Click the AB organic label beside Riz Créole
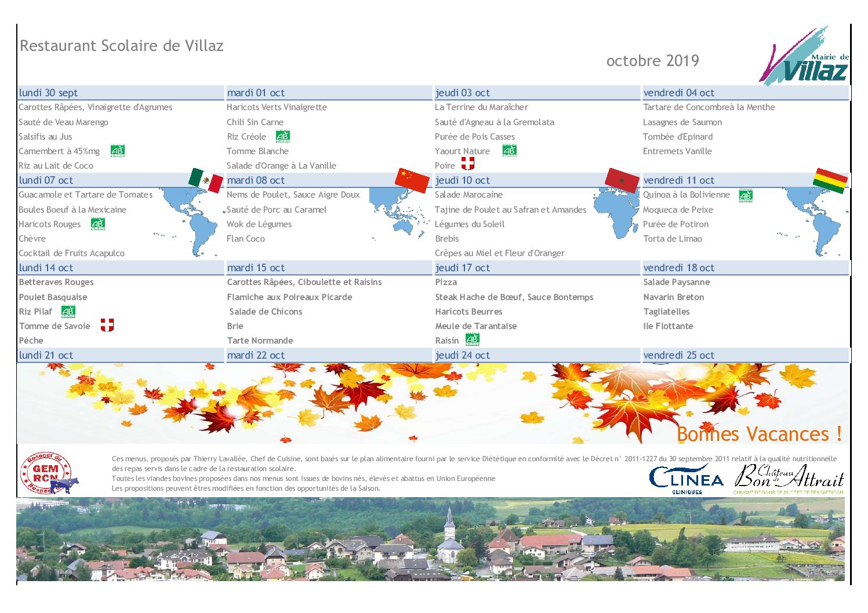The image size is (868, 613). (x=282, y=136)
